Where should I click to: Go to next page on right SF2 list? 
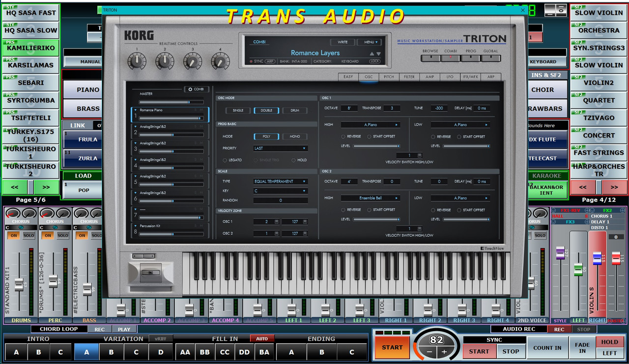pyautogui.click(x=614, y=187)
